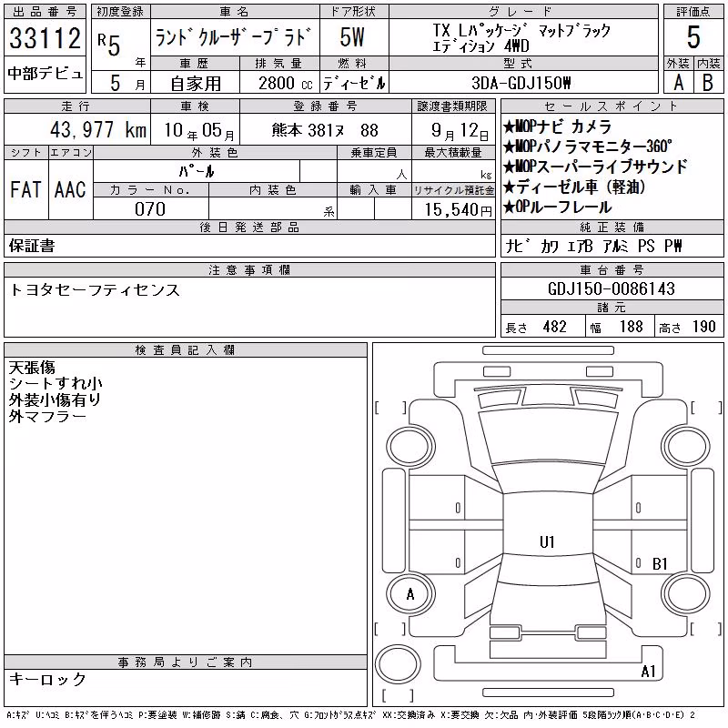
Task: Select registration number 熊本 381ヌ 88
Action: click(x=325, y=130)
